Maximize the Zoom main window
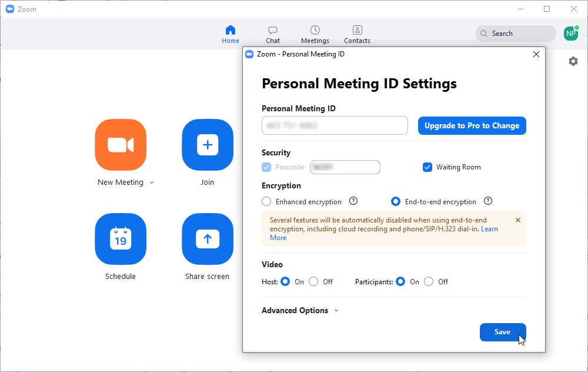The height and width of the screenshot is (372, 588). pyautogui.click(x=547, y=9)
